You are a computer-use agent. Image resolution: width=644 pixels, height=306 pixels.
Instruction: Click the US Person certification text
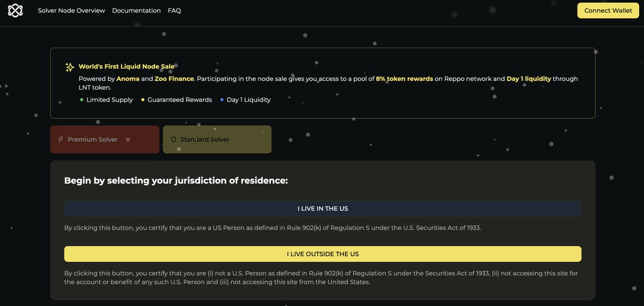pos(273,228)
